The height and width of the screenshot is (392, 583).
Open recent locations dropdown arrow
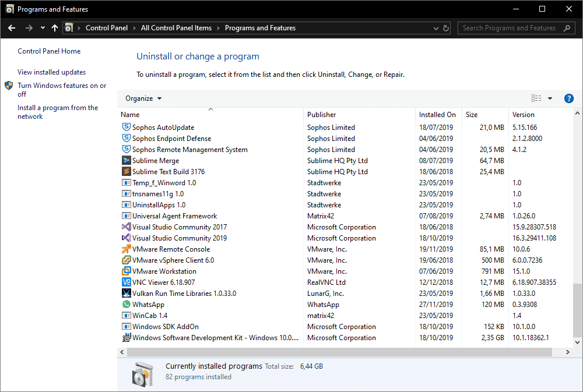pyautogui.click(x=43, y=28)
